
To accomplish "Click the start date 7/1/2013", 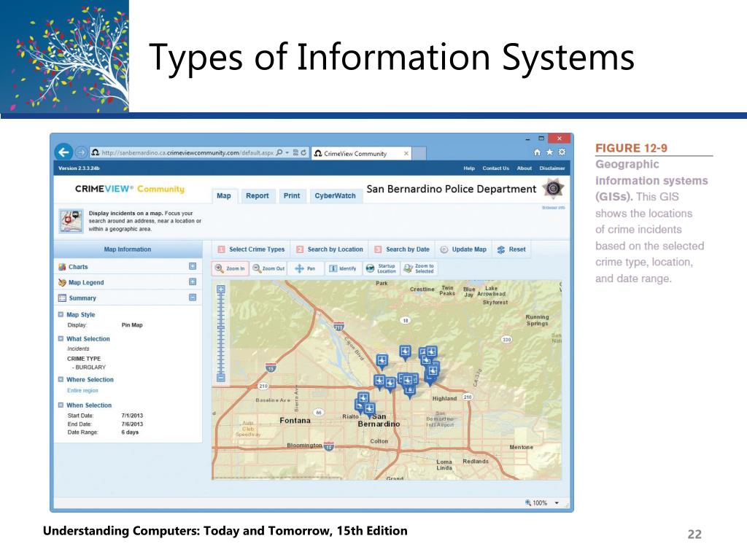I will point(132,416).
